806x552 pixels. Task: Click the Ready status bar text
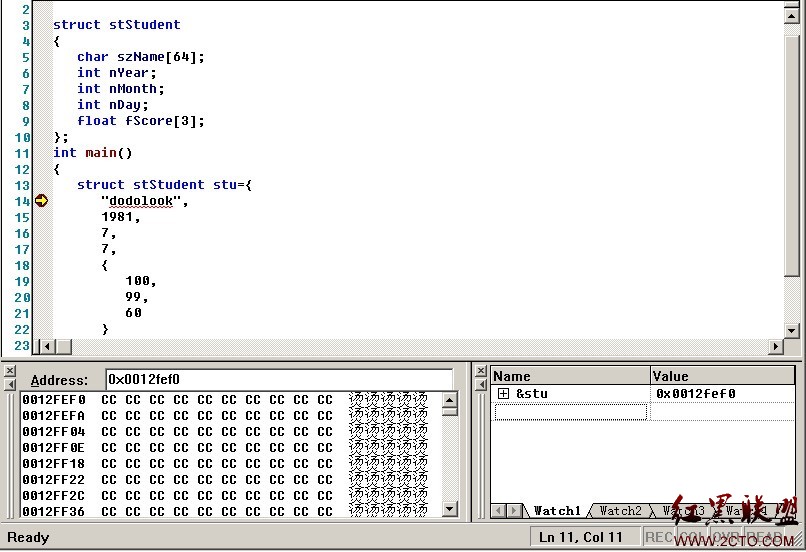[28, 537]
